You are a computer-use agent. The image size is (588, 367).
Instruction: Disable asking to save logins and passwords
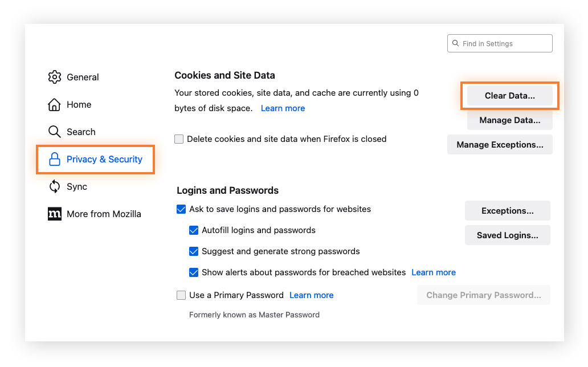click(x=181, y=209)
